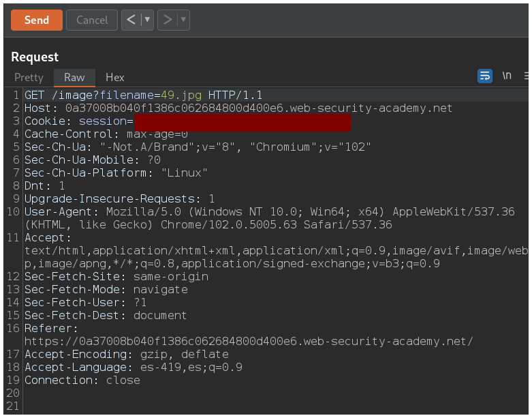Go back to previous request with left arrow
532x418 pixels.
tap(131, 20)
